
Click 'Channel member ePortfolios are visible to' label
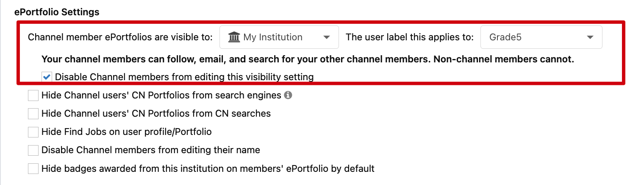(x=120, y=37)
